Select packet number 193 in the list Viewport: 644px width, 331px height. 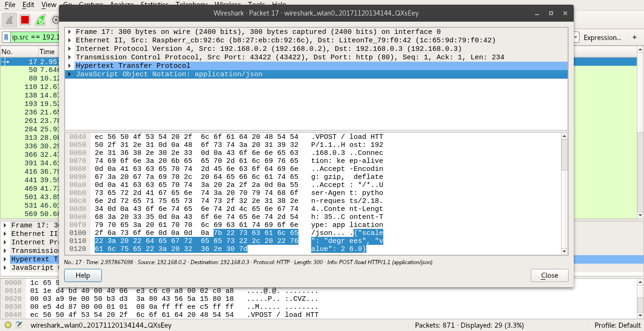(x=30, y=104)
